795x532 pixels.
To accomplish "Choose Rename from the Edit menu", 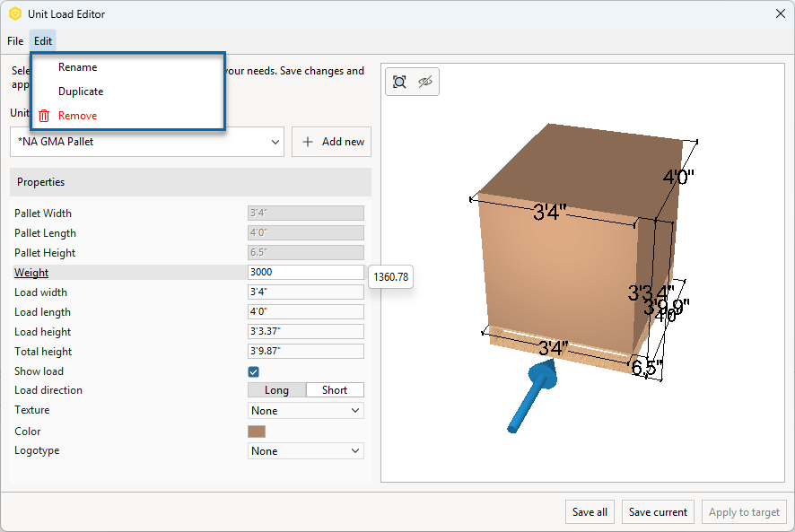I will 78,67.
